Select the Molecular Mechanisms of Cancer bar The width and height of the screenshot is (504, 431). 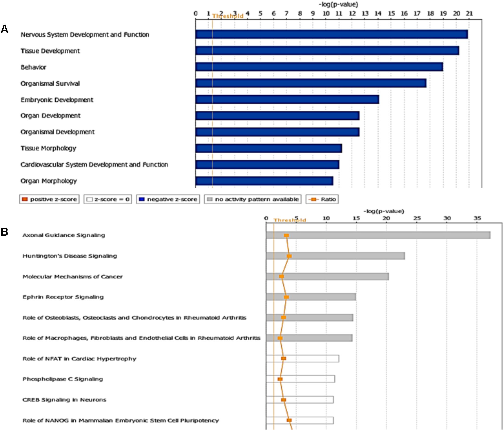(328, 277)
